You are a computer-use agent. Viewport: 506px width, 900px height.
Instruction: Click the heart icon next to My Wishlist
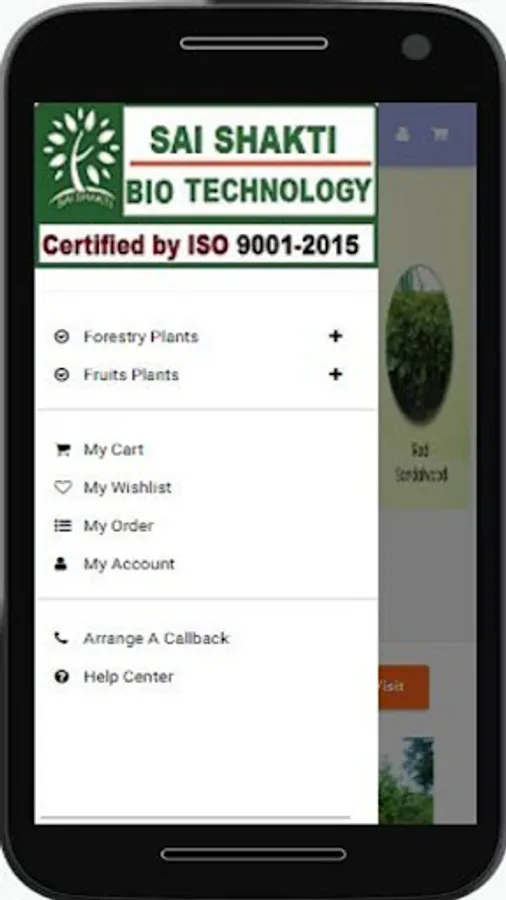[62, 487]
